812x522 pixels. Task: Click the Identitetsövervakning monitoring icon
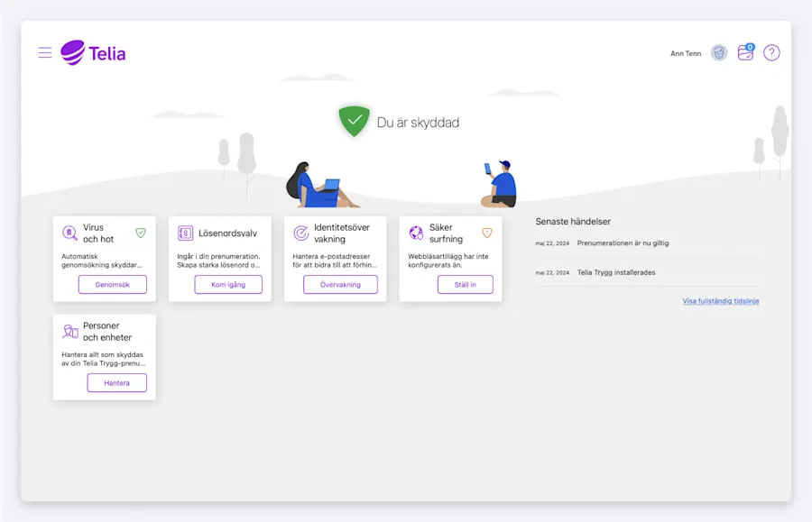pos(300,233)
